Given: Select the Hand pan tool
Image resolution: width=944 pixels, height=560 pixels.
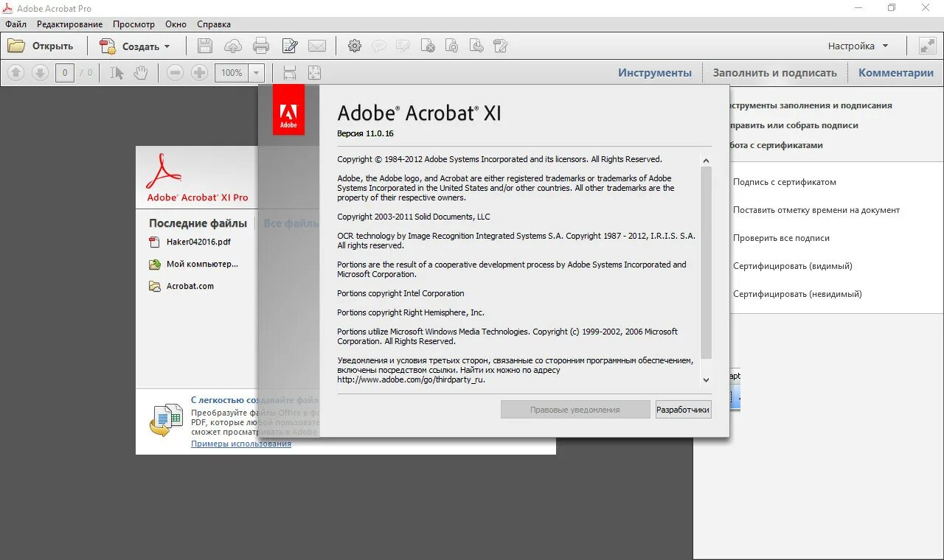Looking at the screenshot, I should (x=140, y=73).
